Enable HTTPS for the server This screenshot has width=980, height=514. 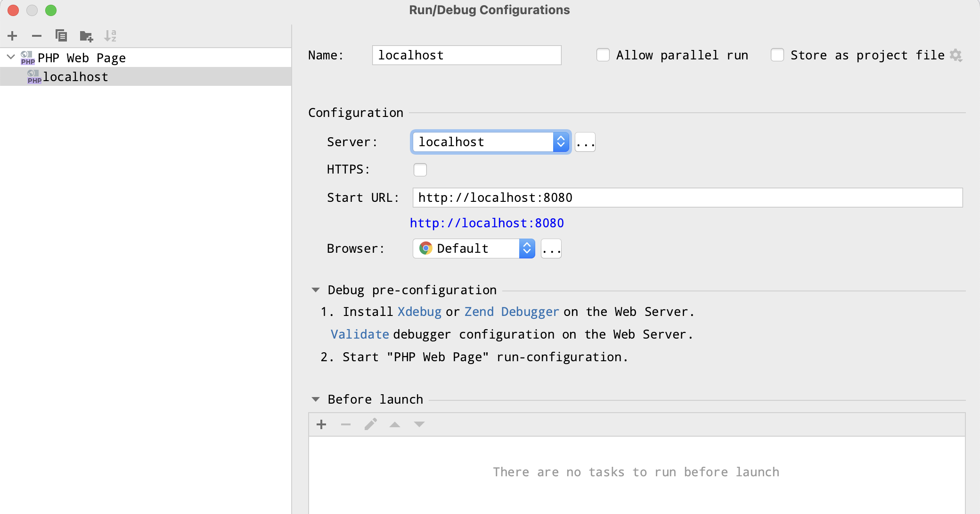pyautogui.click(x=420, y=169)
